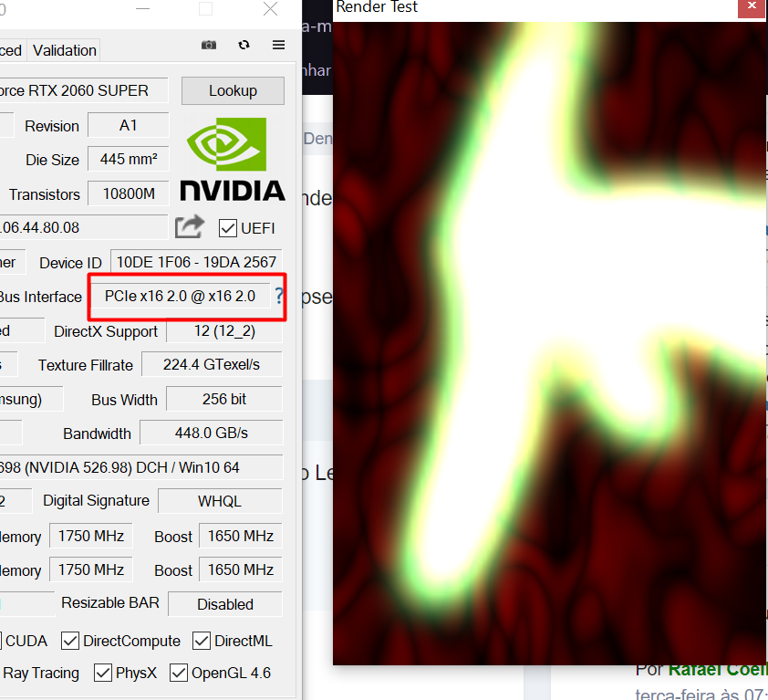Viewport: 768px width, 700px height.
Task: Click the Die Size value 445 mm²
Action: click(x=129, y=160)
